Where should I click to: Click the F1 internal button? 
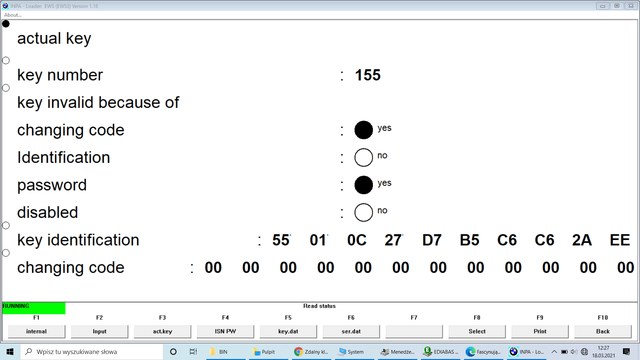[x=36, y=331]
